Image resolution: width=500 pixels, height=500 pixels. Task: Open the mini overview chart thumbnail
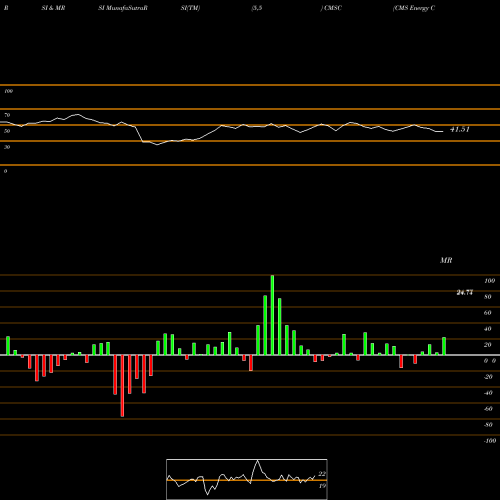click(247, 479)
